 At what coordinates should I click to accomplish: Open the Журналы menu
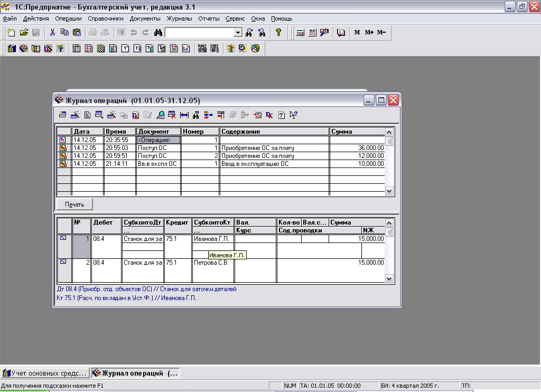pyautogui.click(x=180, y=18)
